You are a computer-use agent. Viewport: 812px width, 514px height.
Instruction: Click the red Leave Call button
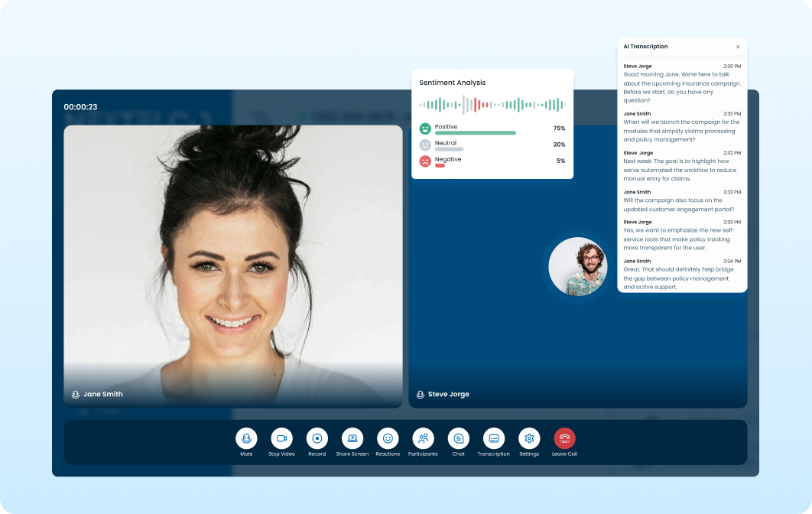pyautogui.click(x=564, y=438)
